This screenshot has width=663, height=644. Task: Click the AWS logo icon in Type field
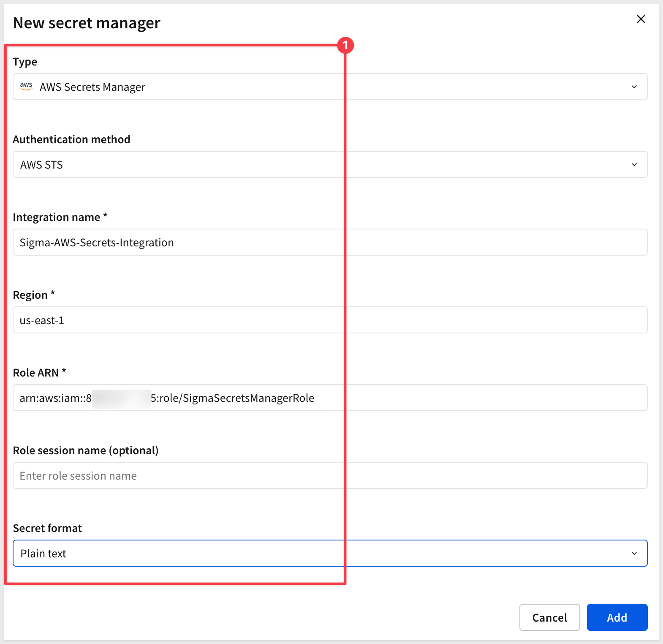tap(26, 86)
